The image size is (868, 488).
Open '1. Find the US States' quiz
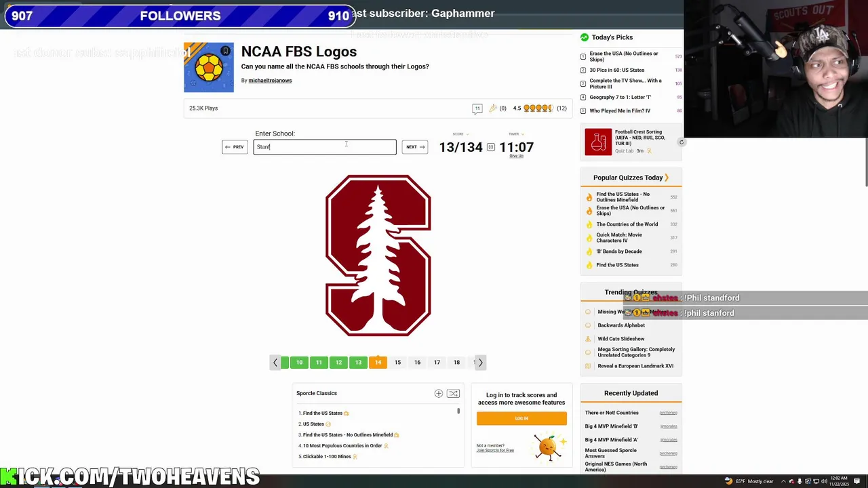(x=323, y=413)
